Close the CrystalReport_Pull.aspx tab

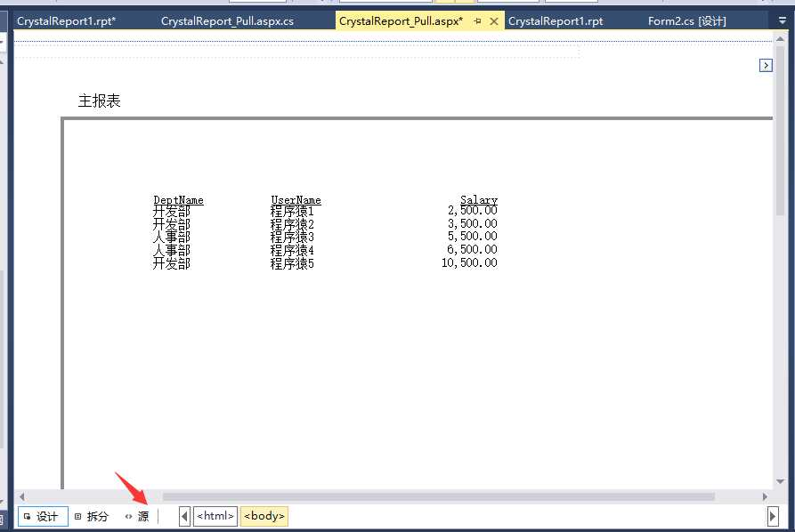494,21
